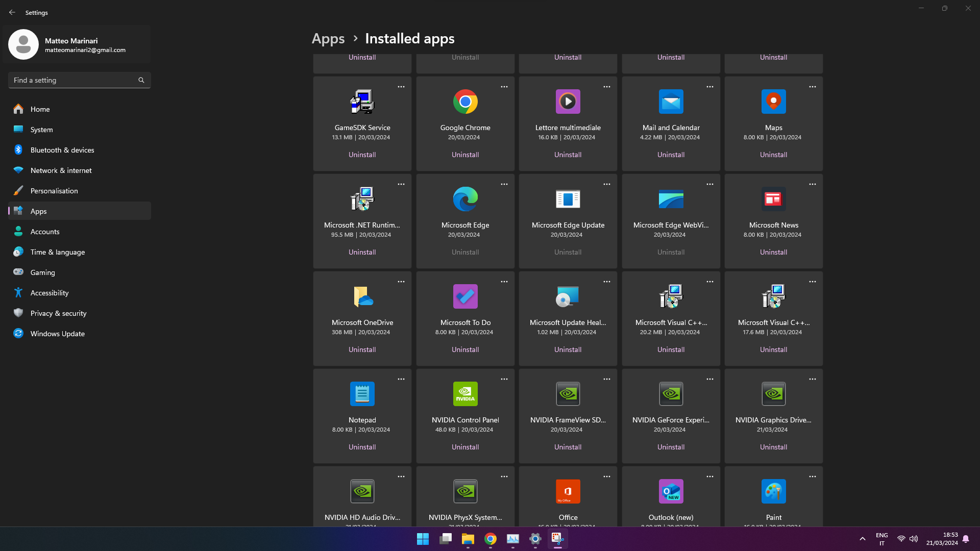Click the Paint app icon
This screenshot has height=551, width=980.
(x=773, y=491)
